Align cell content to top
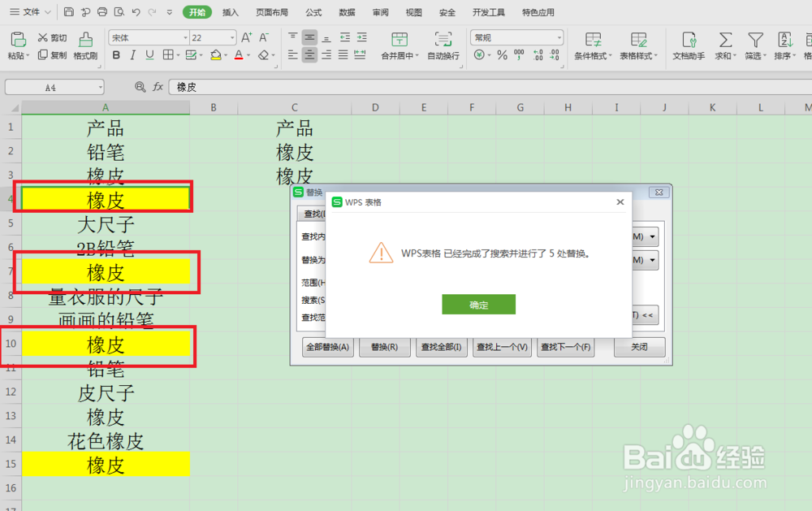The width and height of the screenshot is (812, 511). (292, 37)
